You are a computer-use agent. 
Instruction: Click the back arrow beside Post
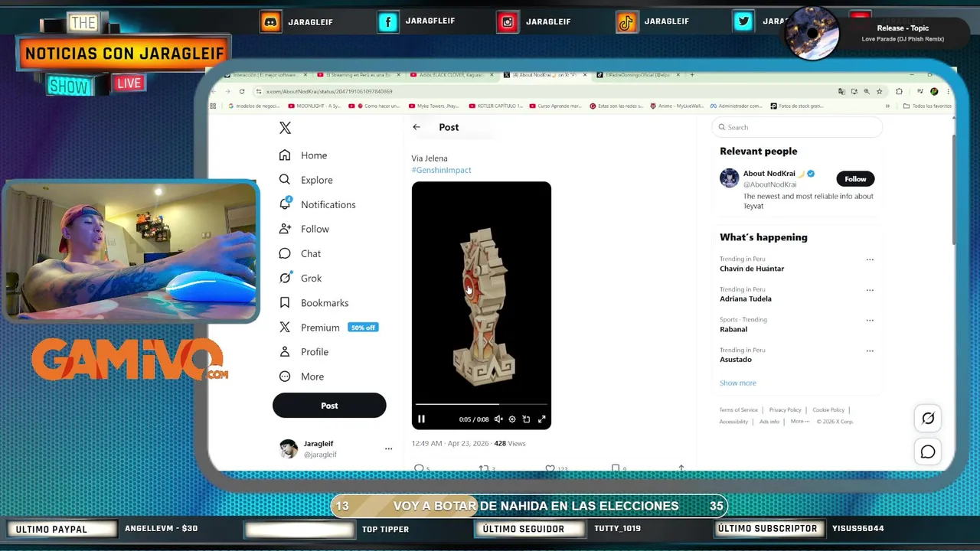tap(416, 127)
